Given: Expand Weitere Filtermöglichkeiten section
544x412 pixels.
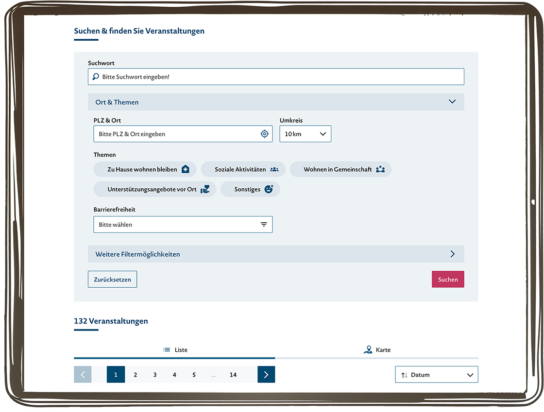Looking at the screenshot, I should point(276,254).
